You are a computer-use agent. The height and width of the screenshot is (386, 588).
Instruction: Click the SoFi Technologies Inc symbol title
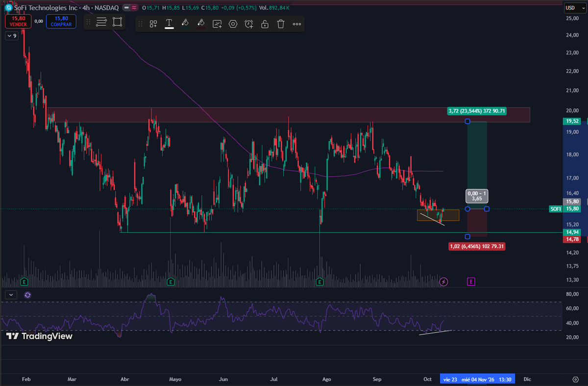(x=47, y=8)
